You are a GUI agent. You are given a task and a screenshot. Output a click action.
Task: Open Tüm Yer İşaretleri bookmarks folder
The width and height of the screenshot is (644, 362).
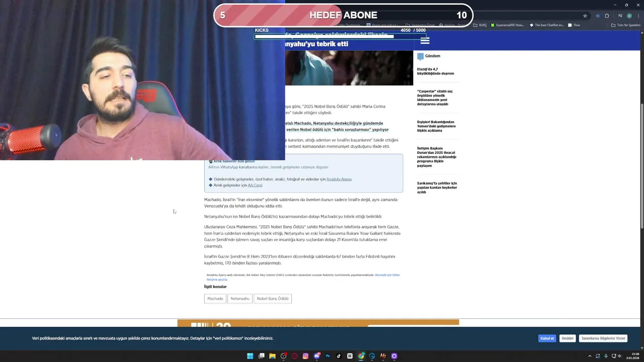625,25
